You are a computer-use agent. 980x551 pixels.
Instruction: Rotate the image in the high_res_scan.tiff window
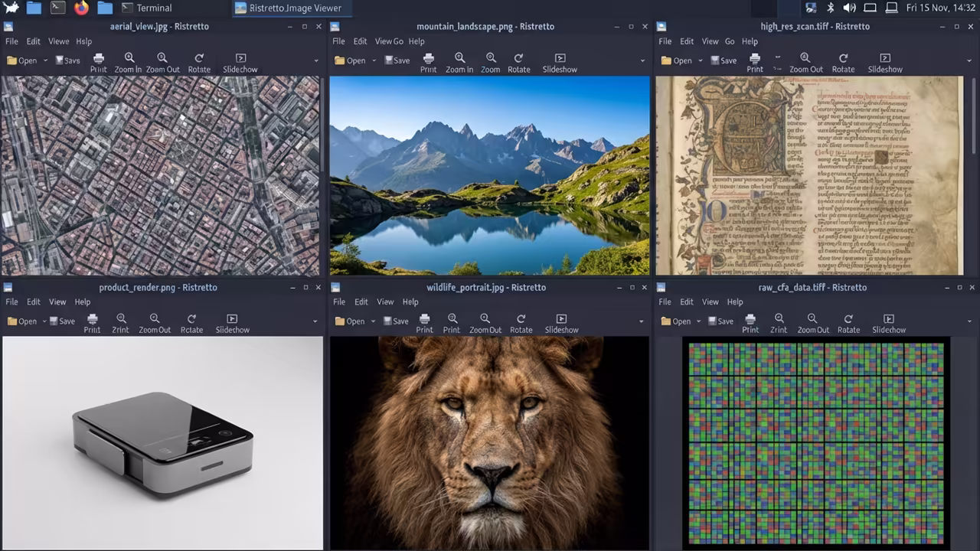[x=843, y=63]
